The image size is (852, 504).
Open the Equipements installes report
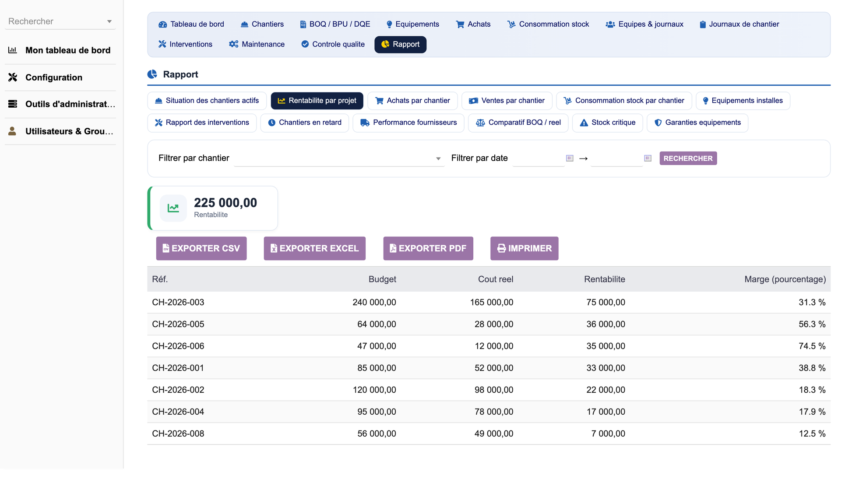(743, 101)
